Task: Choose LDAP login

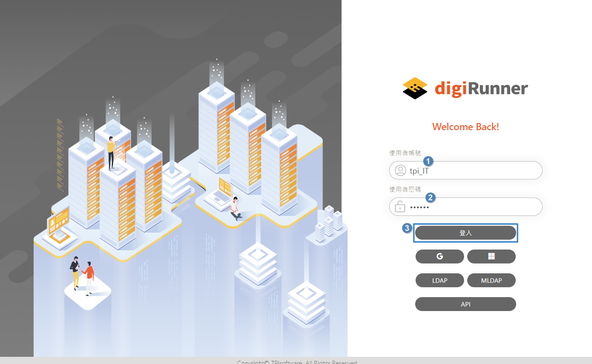Action: [x=440, y=281]
